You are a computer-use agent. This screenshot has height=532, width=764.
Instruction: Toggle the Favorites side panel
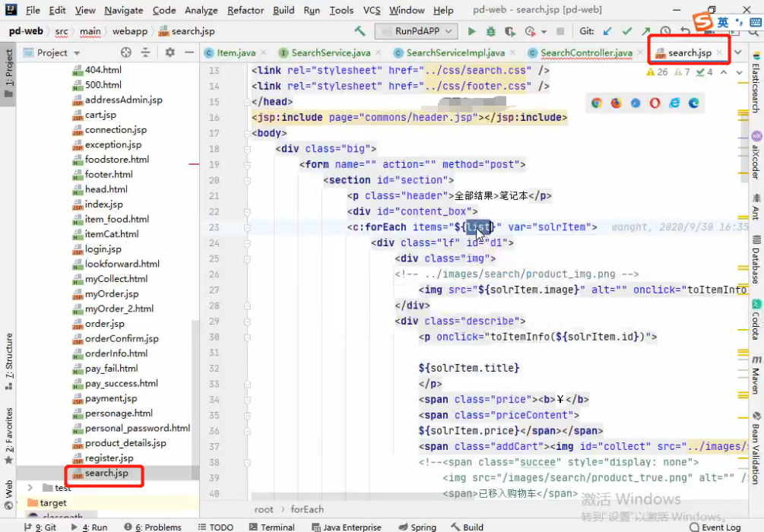9,435
